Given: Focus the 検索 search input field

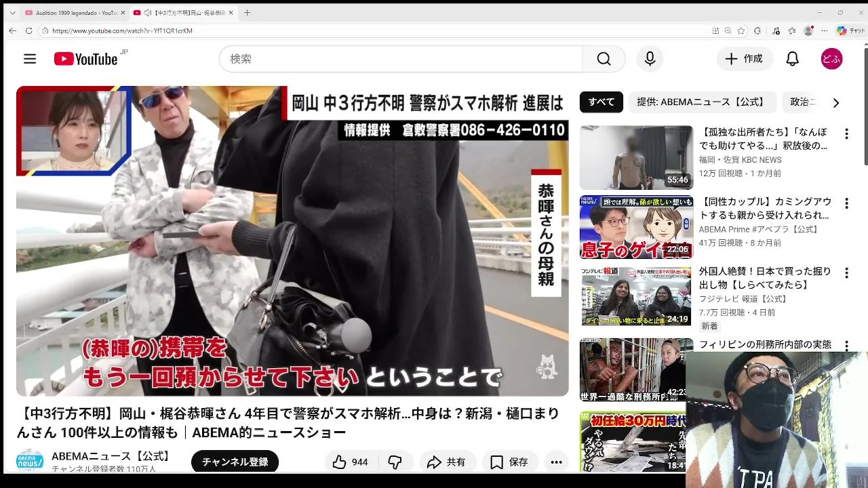Looking at the screenshot, I should [x=401, y=59].
